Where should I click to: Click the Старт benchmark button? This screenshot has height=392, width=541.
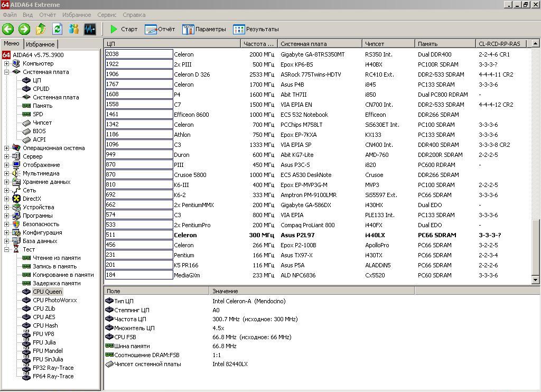point(124,30)
